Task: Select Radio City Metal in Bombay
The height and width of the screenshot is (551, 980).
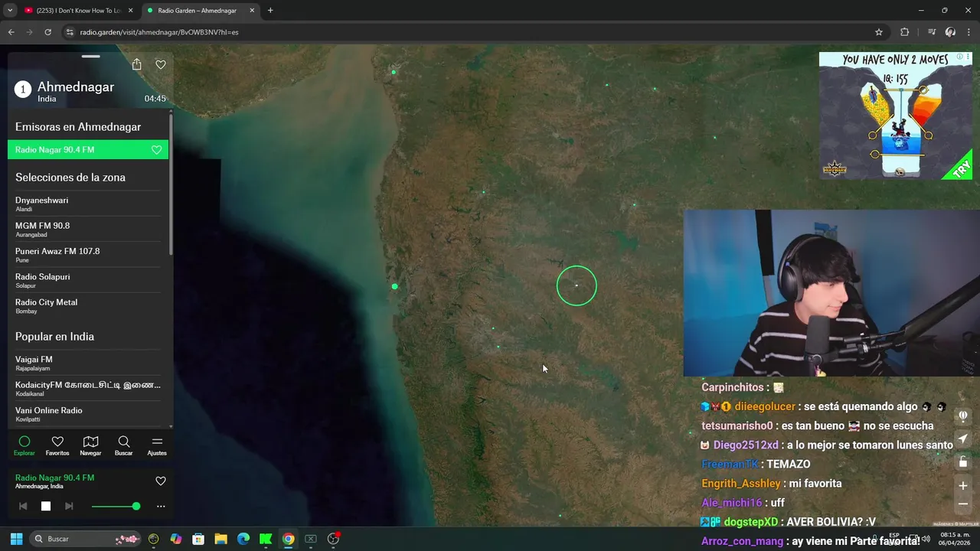Action: (88, 306)
